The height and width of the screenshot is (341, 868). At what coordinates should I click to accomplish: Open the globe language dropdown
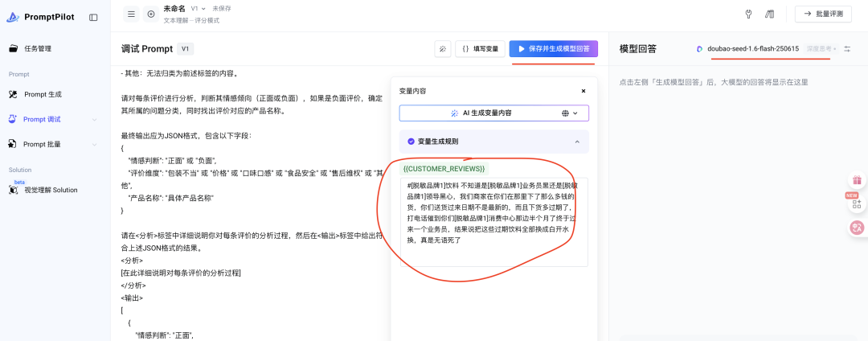click(x=570, y=113)
